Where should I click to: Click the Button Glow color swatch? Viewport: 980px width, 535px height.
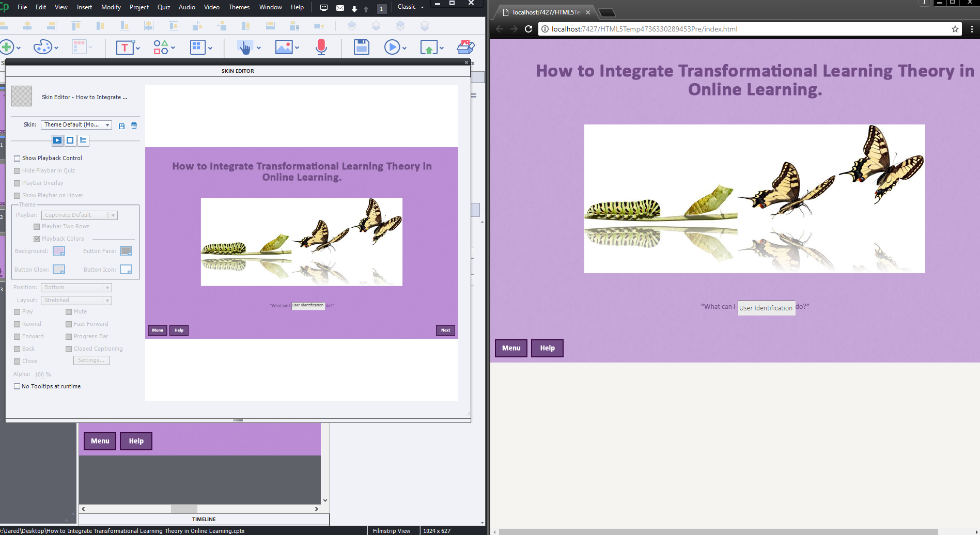click(x=59, y=270)
